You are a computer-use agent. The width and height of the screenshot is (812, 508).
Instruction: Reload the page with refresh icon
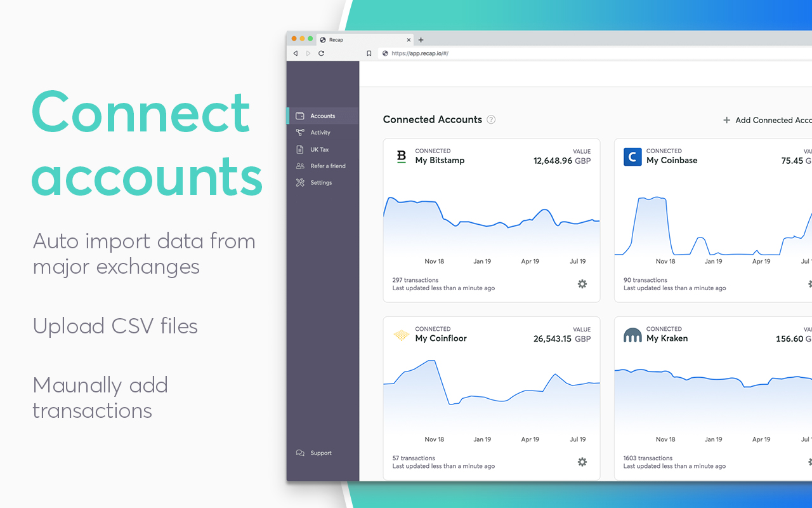point(321,53)
